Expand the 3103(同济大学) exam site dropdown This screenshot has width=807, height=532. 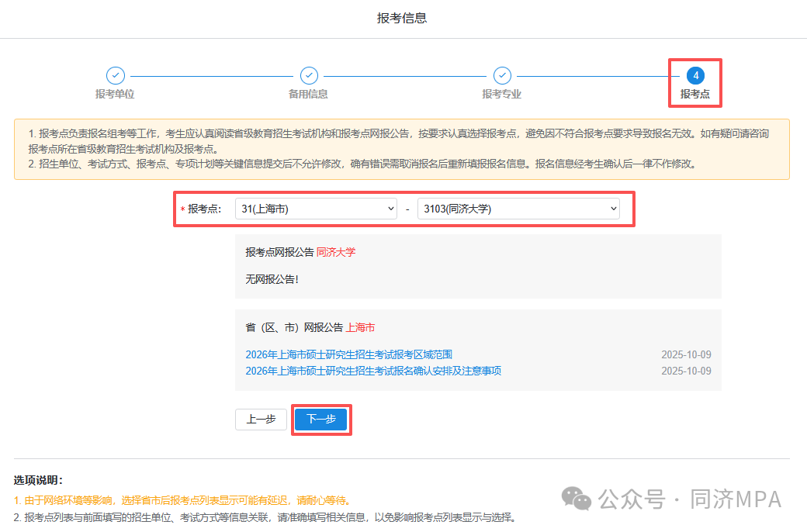click(518, 209)
